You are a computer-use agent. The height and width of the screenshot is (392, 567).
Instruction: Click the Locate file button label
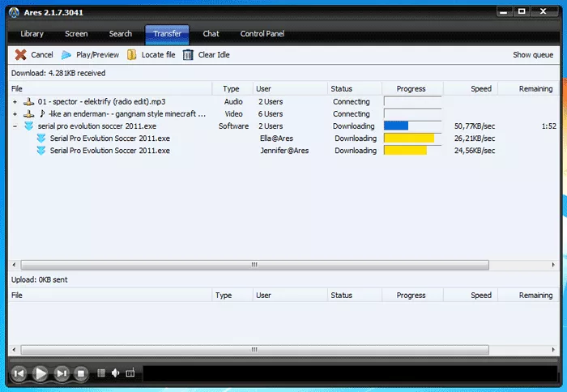coord(159,54)
